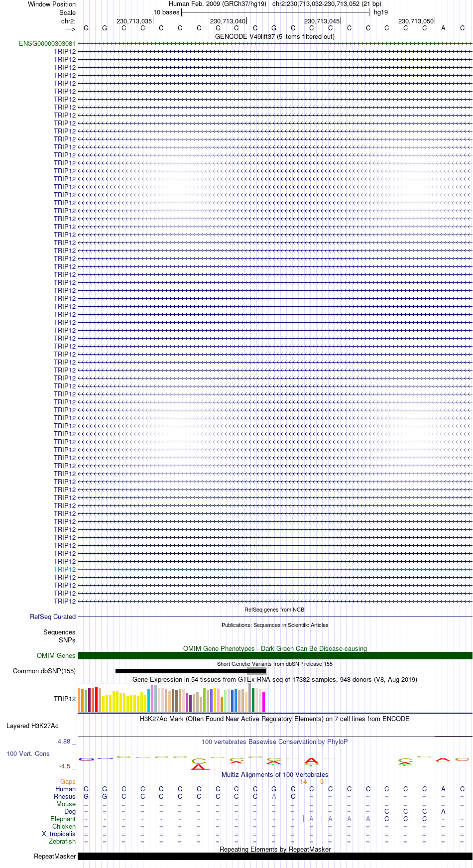Viewport: 473px width, 868px height.
Task: Click the OMIM Genes track label
Action: click(56, 656)
